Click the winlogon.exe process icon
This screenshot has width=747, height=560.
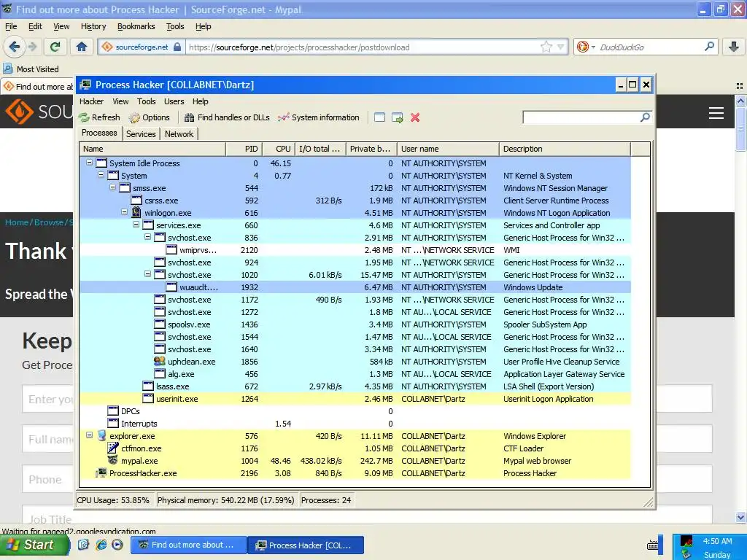coord(136,212)
